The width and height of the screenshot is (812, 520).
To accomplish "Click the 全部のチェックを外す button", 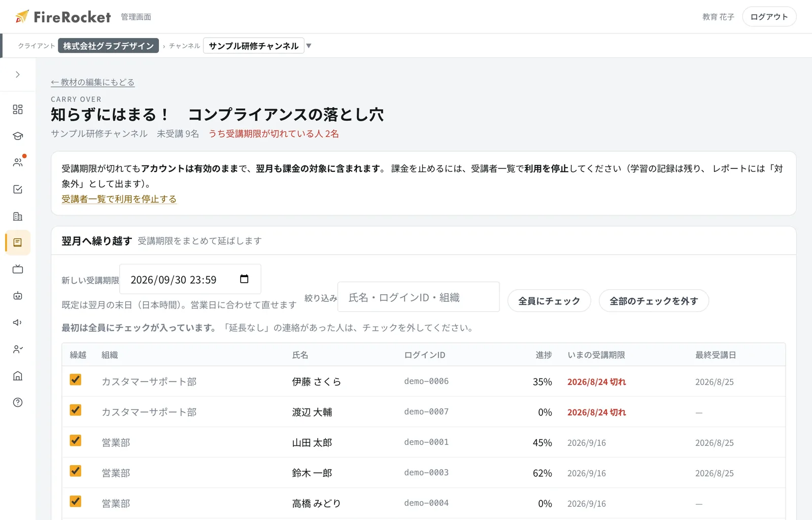I will (654, 301).
